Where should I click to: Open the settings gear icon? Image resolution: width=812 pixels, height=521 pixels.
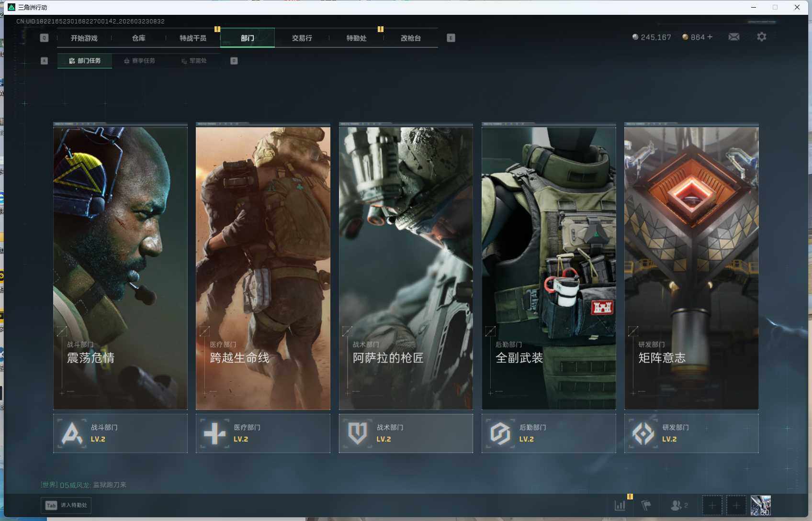pyautogui.click(x=761, y=37)
